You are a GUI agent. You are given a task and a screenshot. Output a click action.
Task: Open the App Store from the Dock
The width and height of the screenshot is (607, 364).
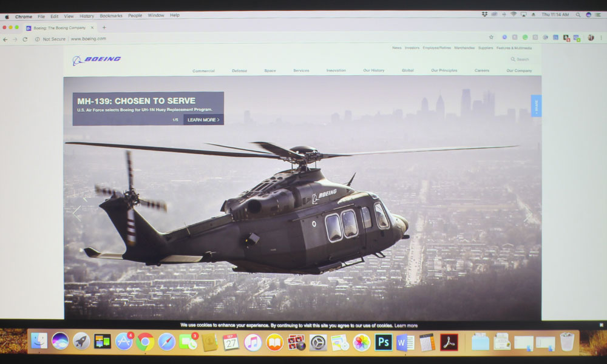(124, 342)
